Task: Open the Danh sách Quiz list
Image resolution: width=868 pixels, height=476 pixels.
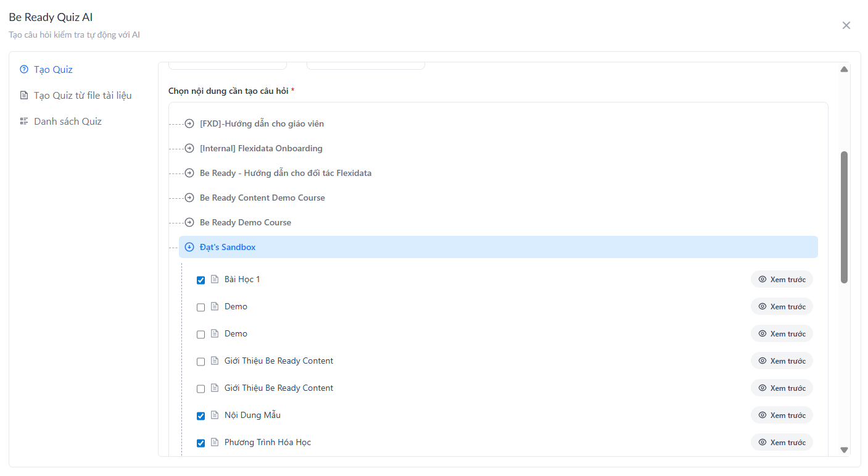Action: click(x=60, y=121)
